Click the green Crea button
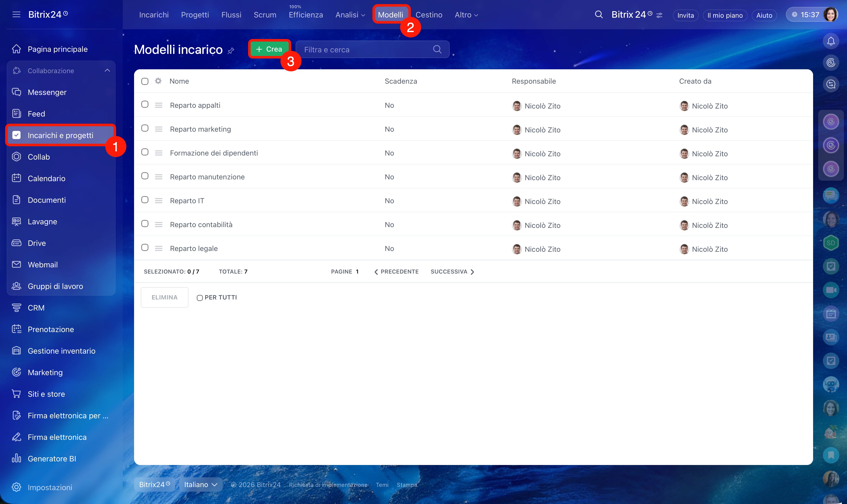The height and width of the screenshot is (504, 847). [x=269, y=49]
